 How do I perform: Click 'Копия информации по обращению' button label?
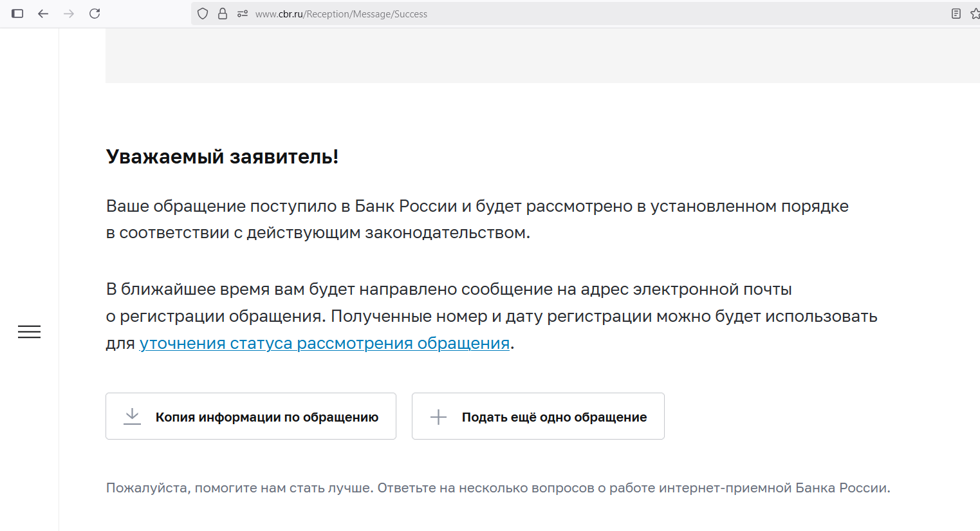click(266, 417)
